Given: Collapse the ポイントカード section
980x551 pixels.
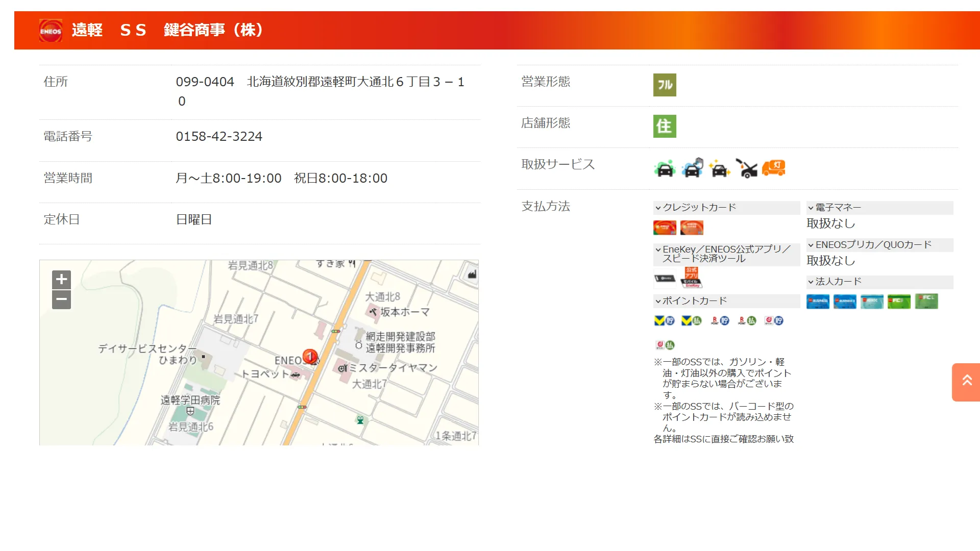Looking at the screenshot, I should tap(726, 301).
